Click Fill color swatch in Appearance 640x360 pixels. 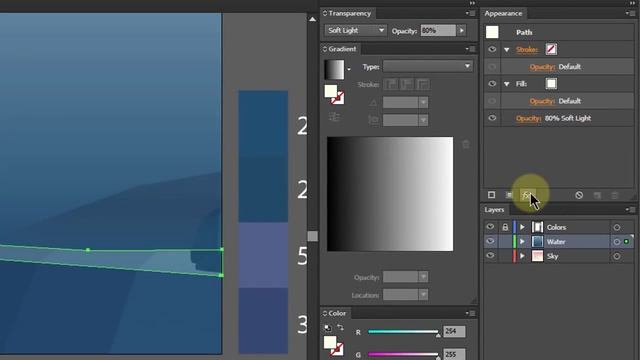551,84
